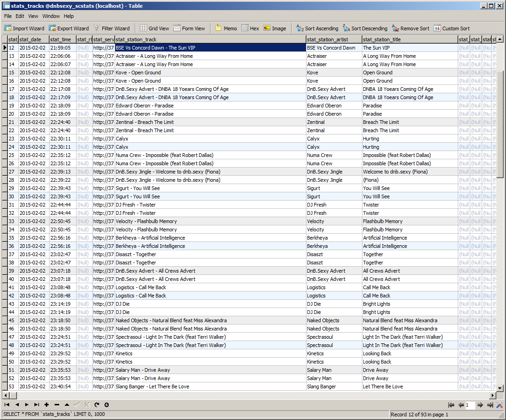Image resolution: width=506 pixels, height=420 pixels.
Task: Switch to Form View
Action: pos(189,28)
